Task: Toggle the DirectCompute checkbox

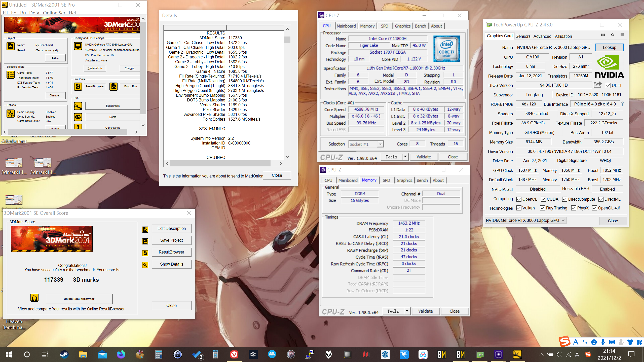Action: pyautogui.click(x=564, y=199)
